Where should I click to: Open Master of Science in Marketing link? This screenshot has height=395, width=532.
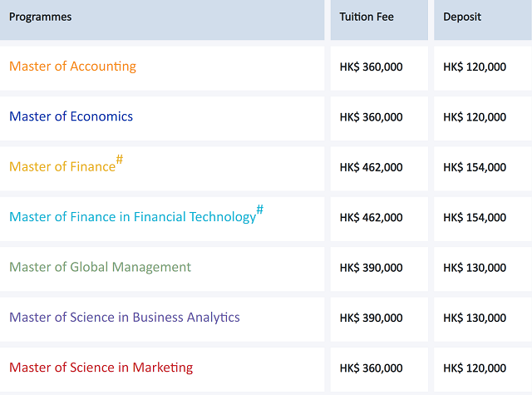coord(101,368)
